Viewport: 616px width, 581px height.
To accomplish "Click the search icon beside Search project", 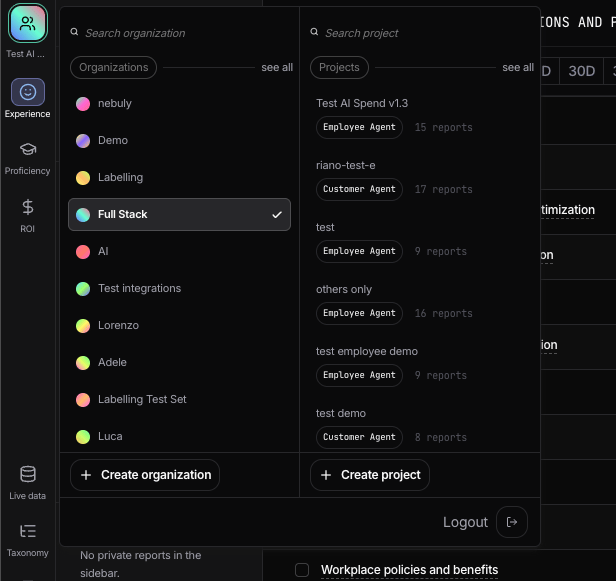I will [314, 32].
